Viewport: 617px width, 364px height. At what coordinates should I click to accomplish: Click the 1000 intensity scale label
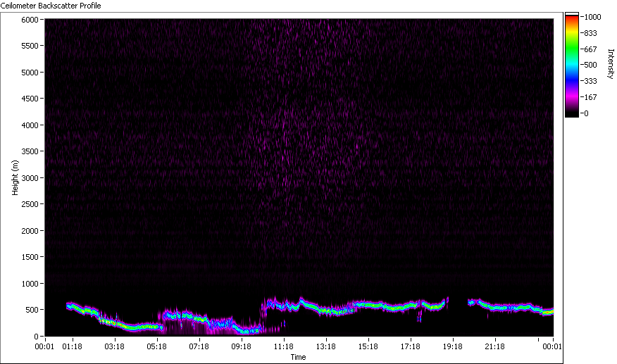coord(592,17)
